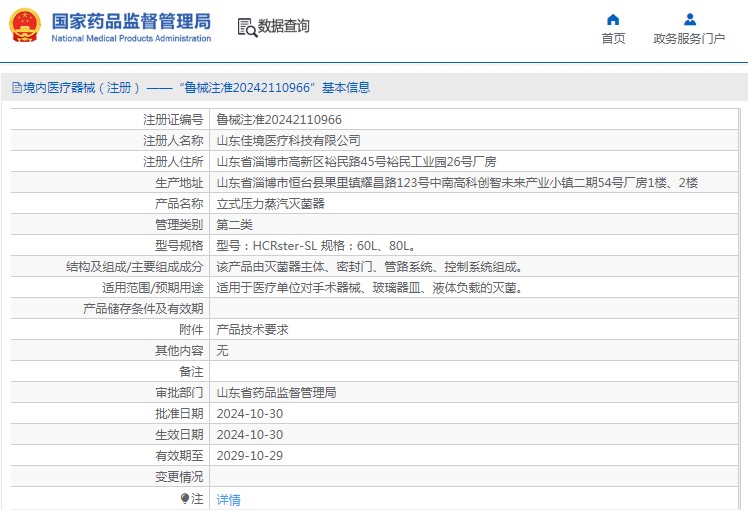Click management class value 第二类

(x=234, y=224)
